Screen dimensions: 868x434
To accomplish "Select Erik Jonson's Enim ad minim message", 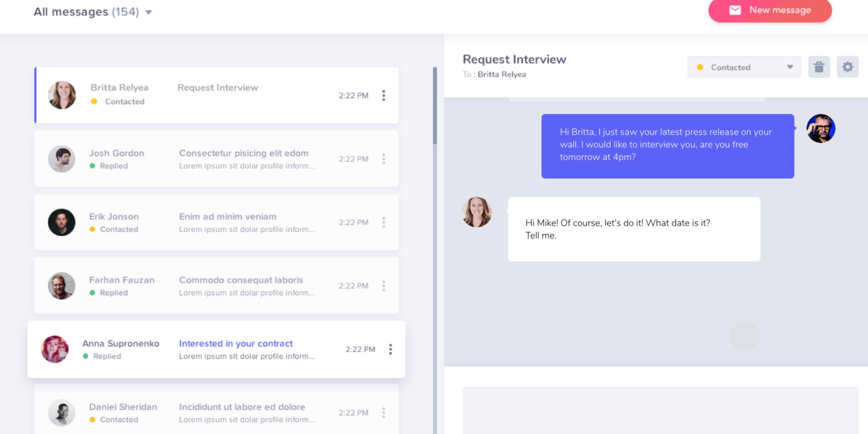I will 228,216.
